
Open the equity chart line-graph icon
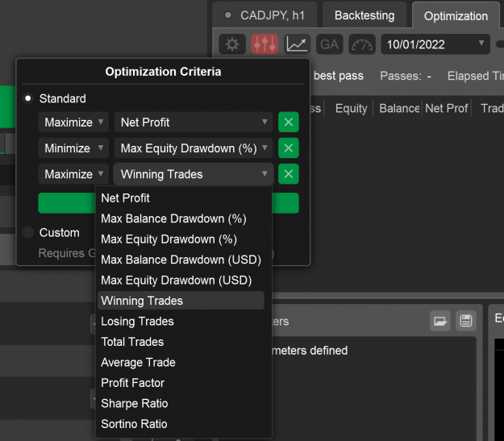[x=297, y=44]
